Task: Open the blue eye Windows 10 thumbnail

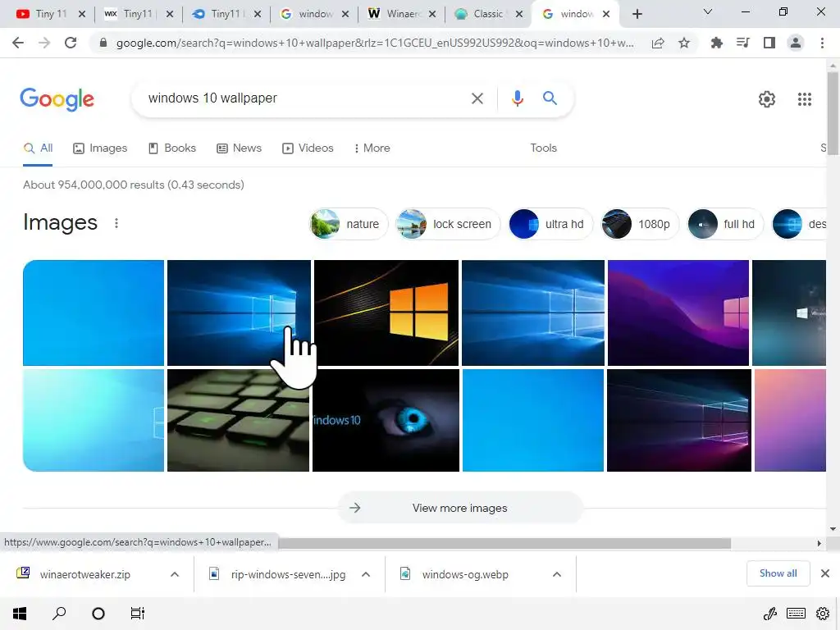Action: point(386,421)
